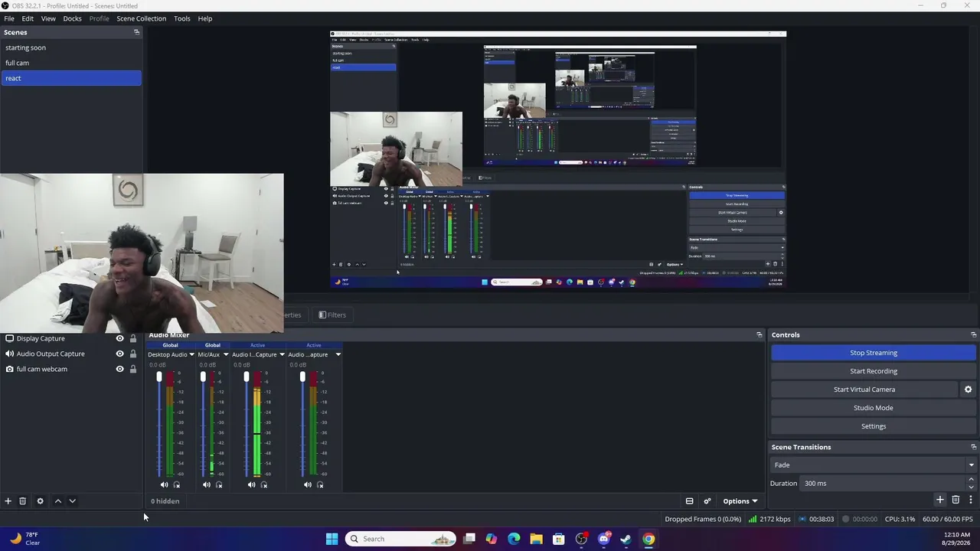Open the Help menu
The width and height of the screenshot is (980, 551).
click(205, 18)
